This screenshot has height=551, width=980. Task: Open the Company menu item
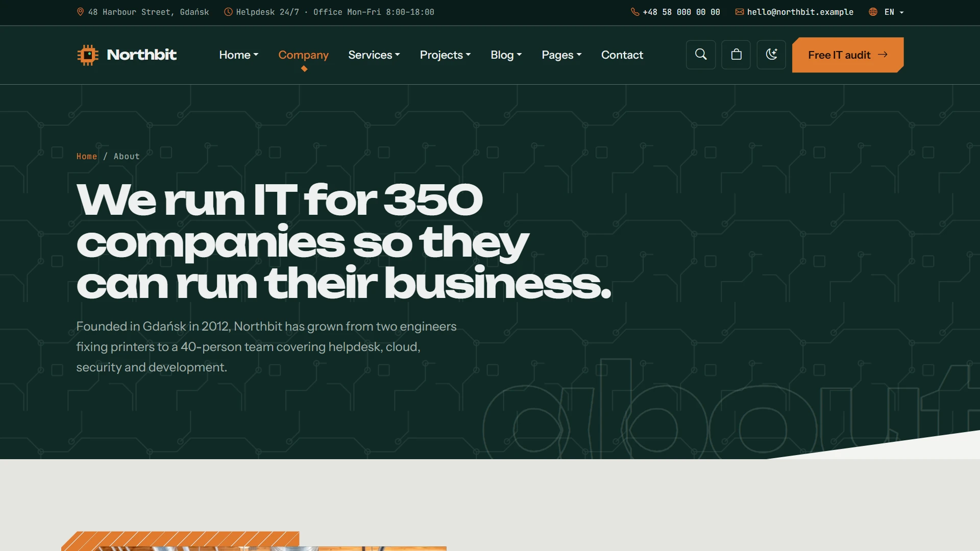coord(303,55)
